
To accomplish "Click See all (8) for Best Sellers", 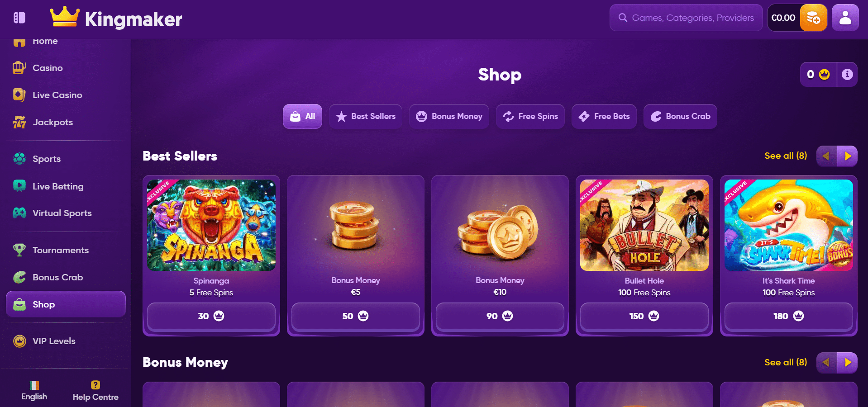I will (786, 156).
